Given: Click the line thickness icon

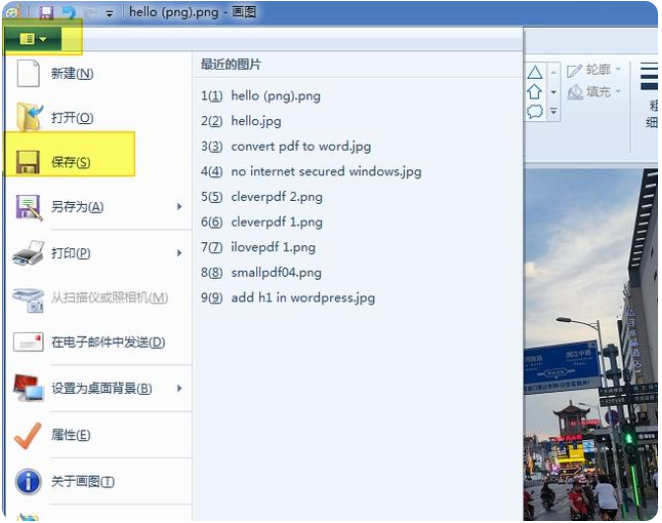Looking at the screenshot, I should (649, 77).
